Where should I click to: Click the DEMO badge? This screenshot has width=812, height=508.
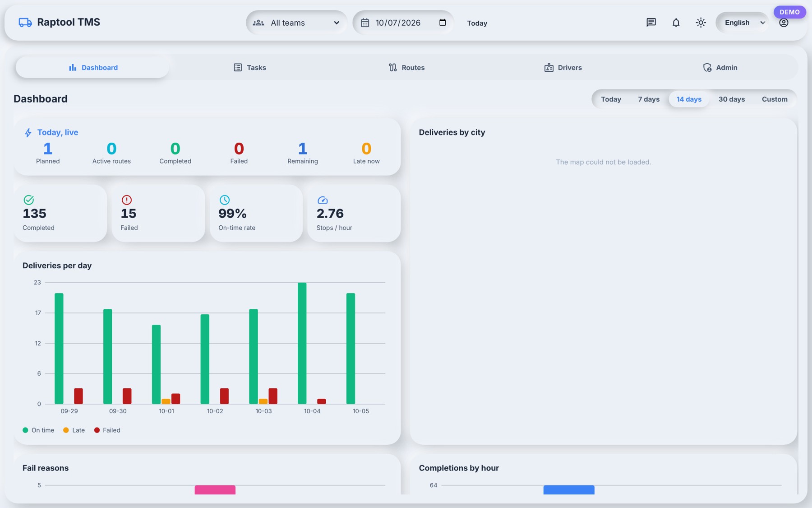pyautogui.click(x=789, y=12)
